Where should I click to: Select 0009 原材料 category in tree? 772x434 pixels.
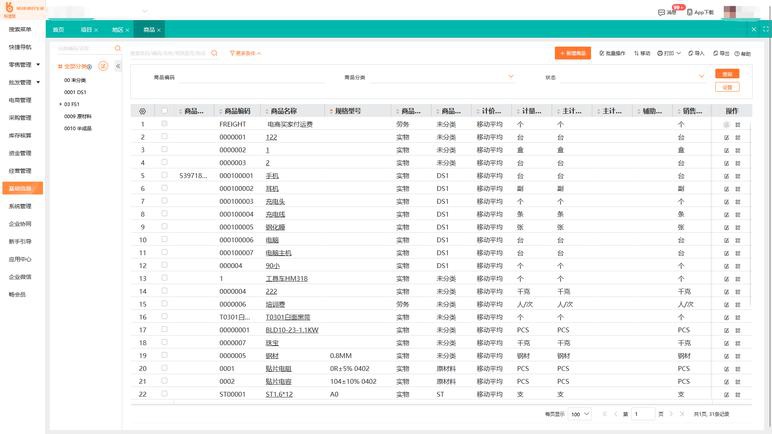[78, 116]
